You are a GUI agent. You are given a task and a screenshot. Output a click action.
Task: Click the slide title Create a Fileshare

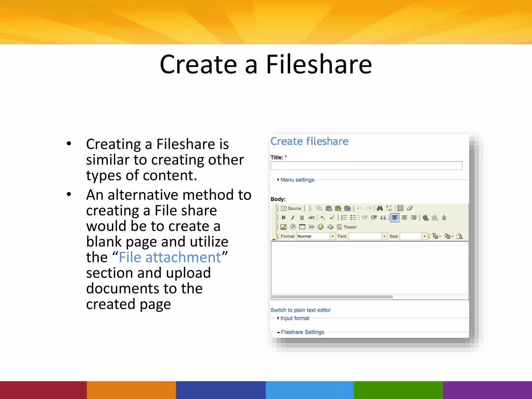coord(266,64)
